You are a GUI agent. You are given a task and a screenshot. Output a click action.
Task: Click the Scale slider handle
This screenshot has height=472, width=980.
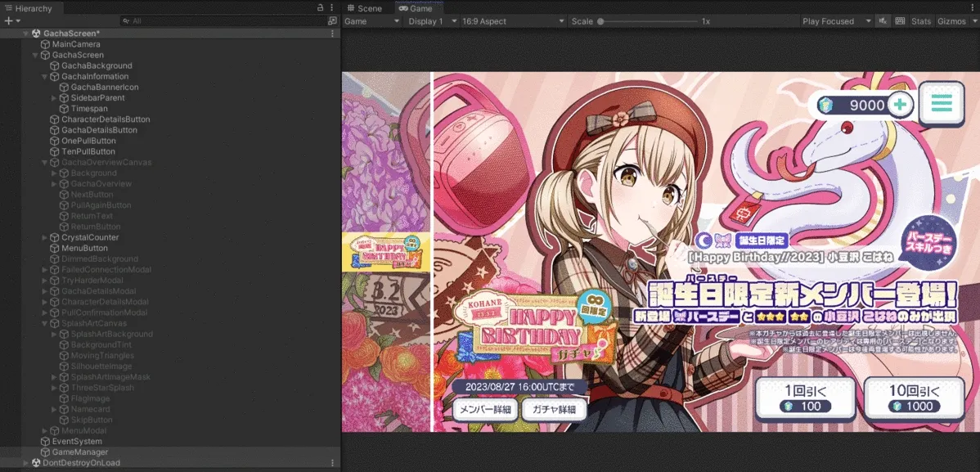pos(600,21)
